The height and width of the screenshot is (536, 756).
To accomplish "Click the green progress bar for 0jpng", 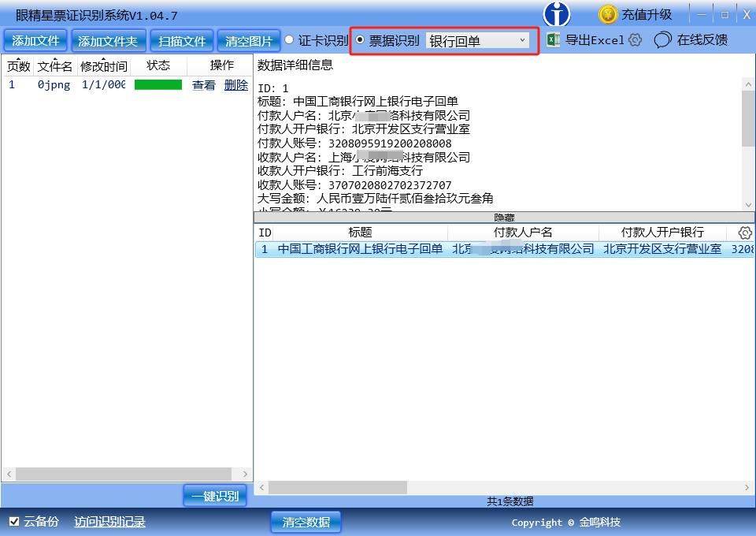I will 158,85.
